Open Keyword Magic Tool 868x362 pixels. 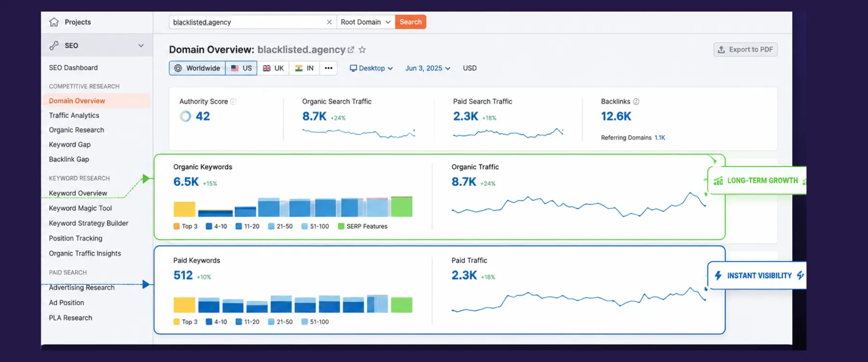tap(81, 208)
